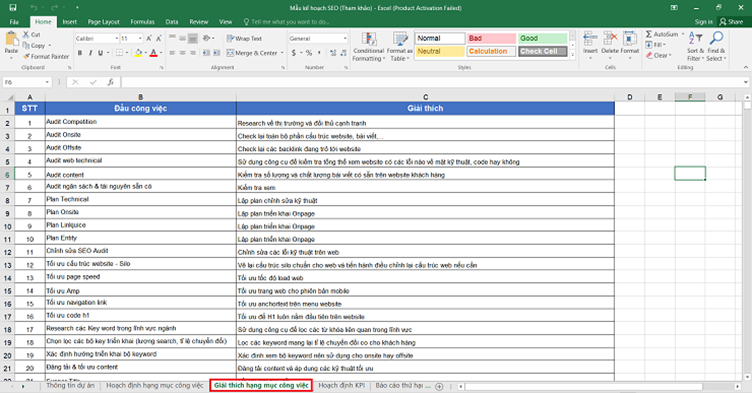Click the Name Box showing F6
This screenshot has height=393, width=752.
(x=26, y=82)
